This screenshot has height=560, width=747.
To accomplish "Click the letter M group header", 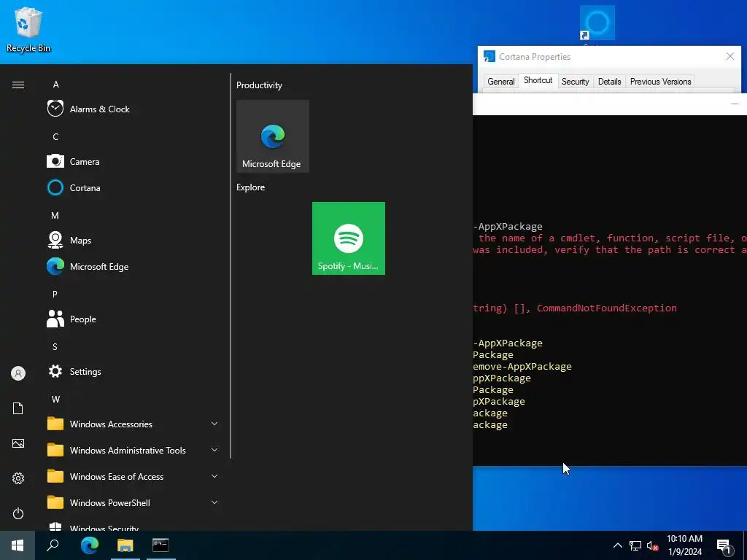I will pos(55,216).
